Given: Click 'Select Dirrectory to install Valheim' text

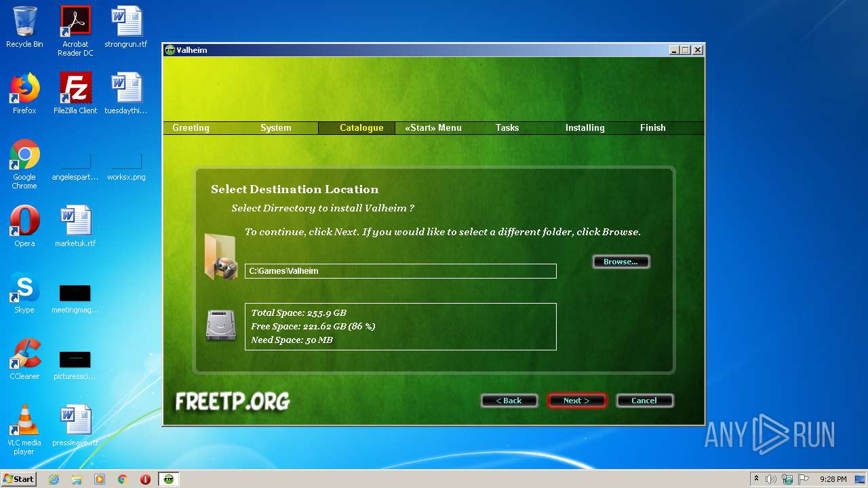Looking at the screenshot, I should (x=323, y=209).
